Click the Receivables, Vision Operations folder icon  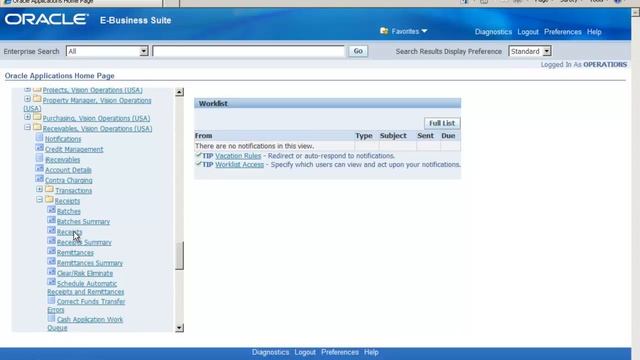point(37,127)
